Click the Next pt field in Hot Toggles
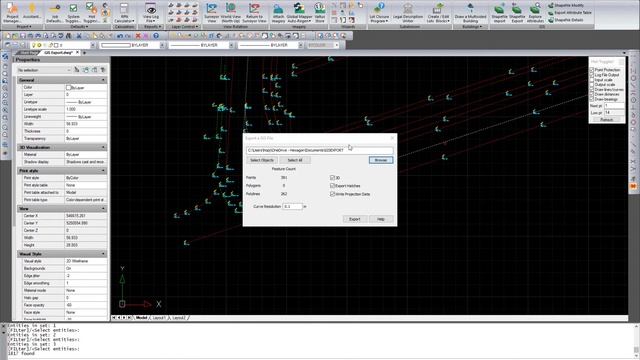The width and height of the screenshot is (640, 360). 614,106
